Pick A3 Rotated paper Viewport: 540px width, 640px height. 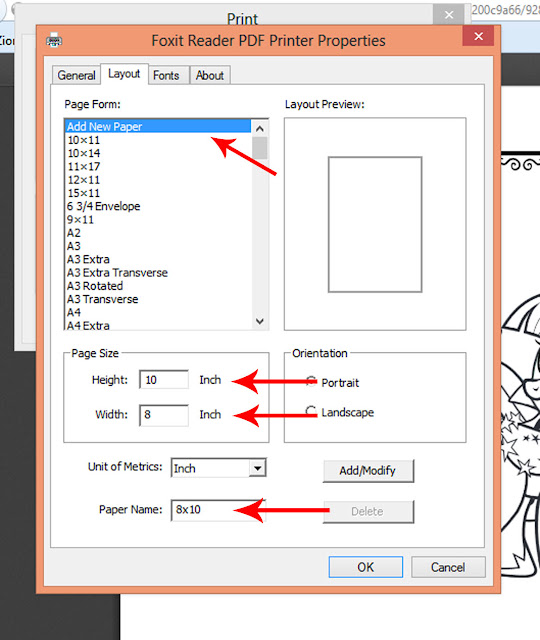tap(158, 286)
